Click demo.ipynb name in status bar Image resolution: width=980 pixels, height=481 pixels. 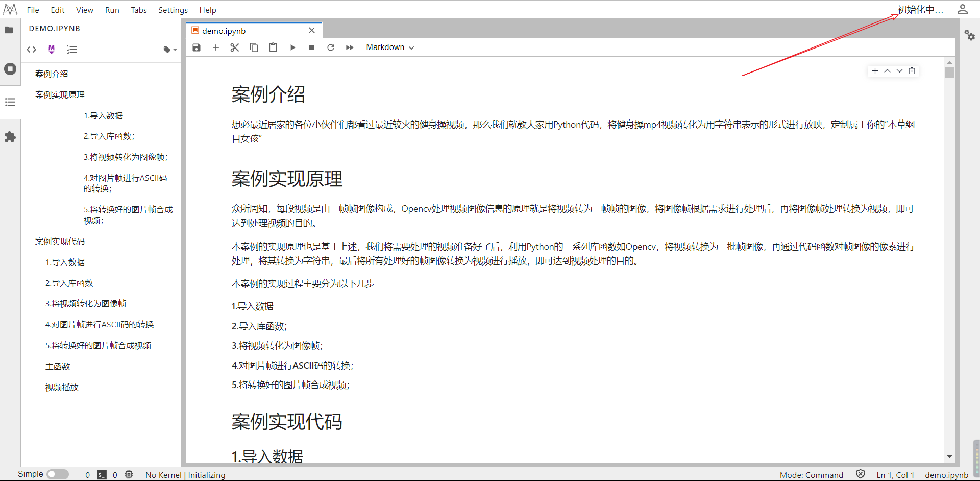(x=946, y=475)
